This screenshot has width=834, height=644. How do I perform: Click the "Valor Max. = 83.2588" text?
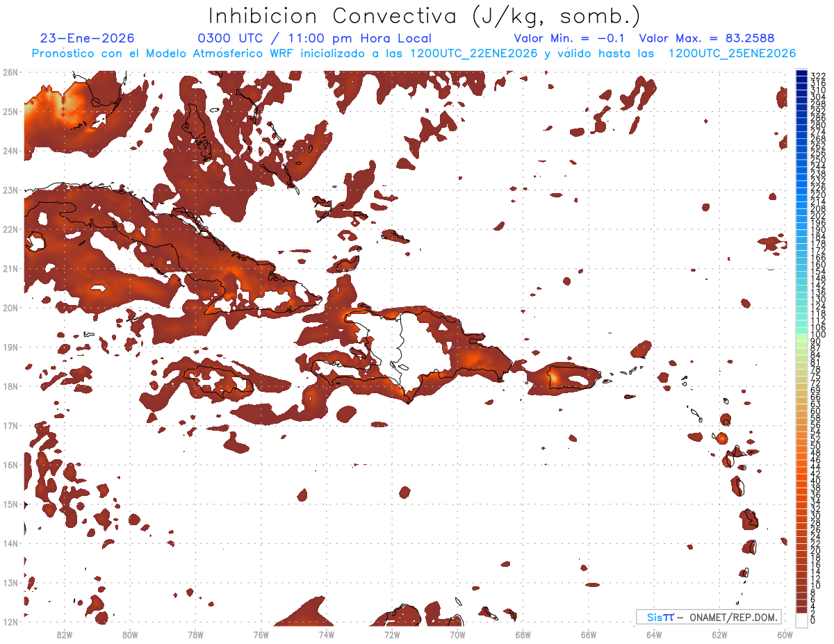(x=706, y=38)
